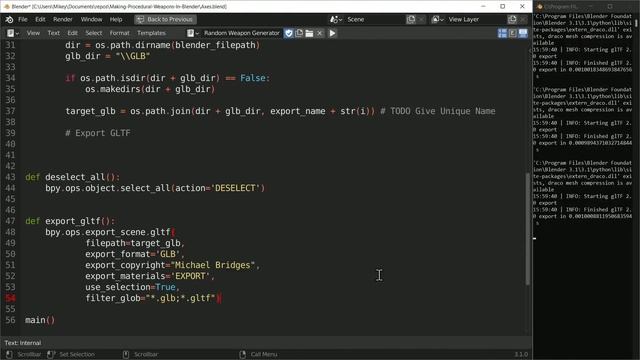
Task: Click the Blender version number in status bar
Action: click(521, 354)
